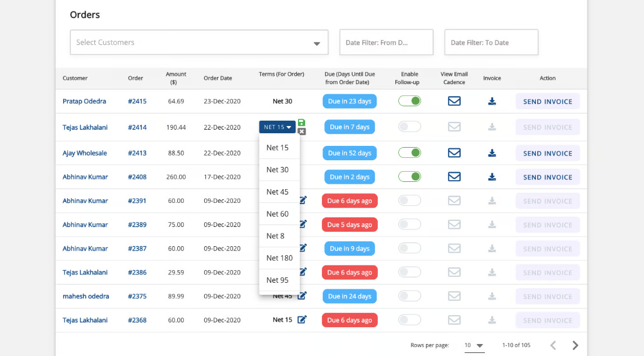Send invoice for order #2413
The width and height of the screenshot is (644, 356).
pyautogui.click(x=547, y=153)
